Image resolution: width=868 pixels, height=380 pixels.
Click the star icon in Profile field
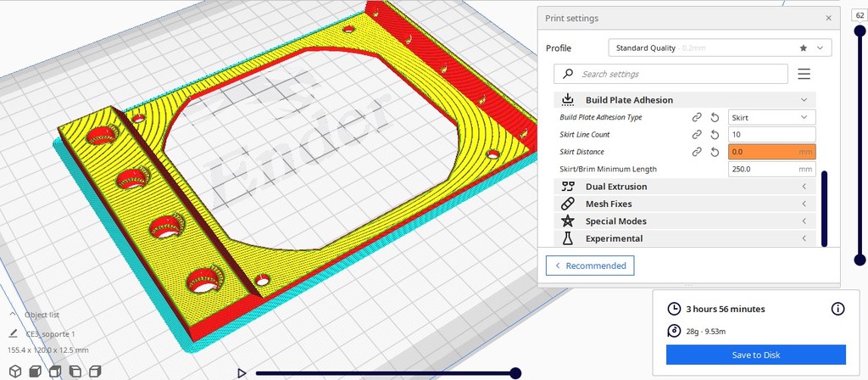[804, 48]
